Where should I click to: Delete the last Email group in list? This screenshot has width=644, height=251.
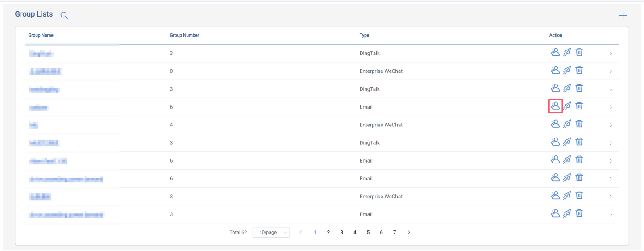coord(579,213)
